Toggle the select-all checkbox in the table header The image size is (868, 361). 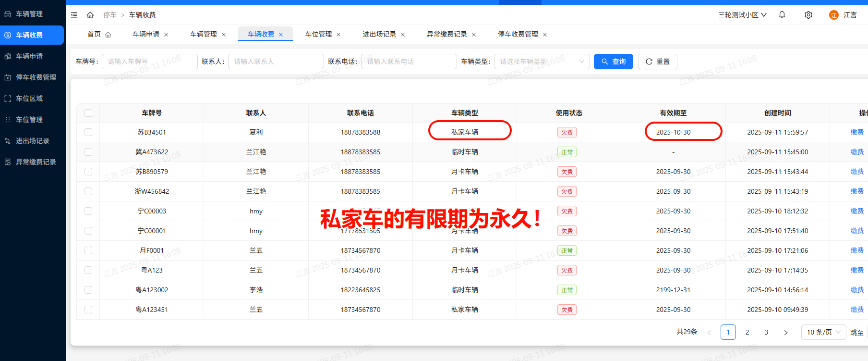click(88, 113)
